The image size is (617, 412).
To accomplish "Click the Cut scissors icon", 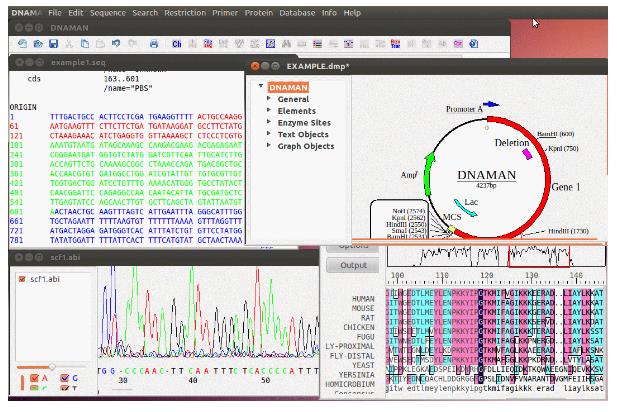I will (69, 44).
